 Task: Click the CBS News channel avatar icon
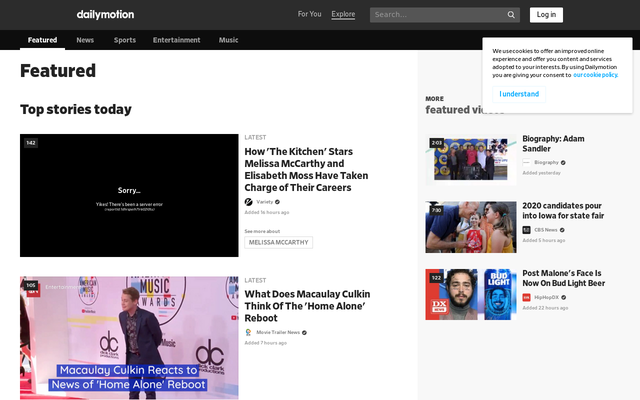pyautogui.click(x=527, y=230)
